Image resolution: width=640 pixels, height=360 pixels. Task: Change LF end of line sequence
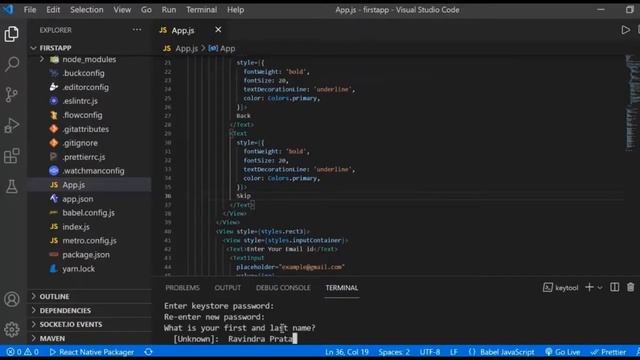click(x=453, y=352)
